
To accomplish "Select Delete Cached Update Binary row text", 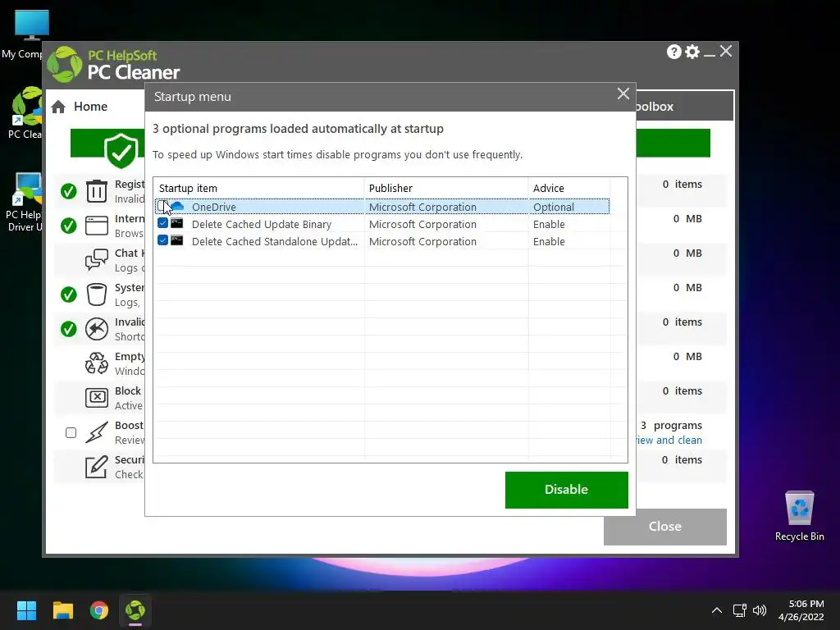I will coord(262,224).
